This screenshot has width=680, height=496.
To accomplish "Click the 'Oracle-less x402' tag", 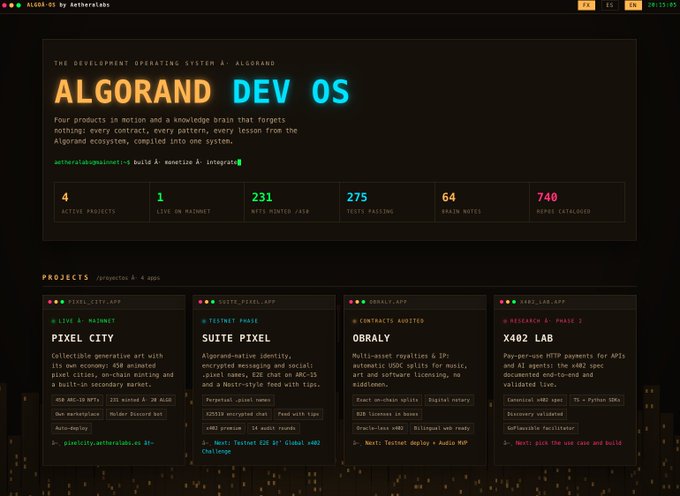I will click(x=380, y=428).
